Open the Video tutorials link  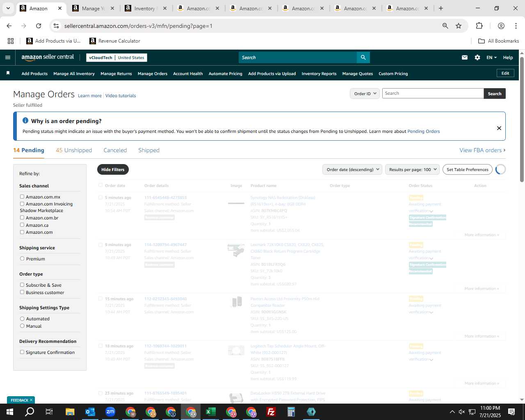click(x=121, y=96)
